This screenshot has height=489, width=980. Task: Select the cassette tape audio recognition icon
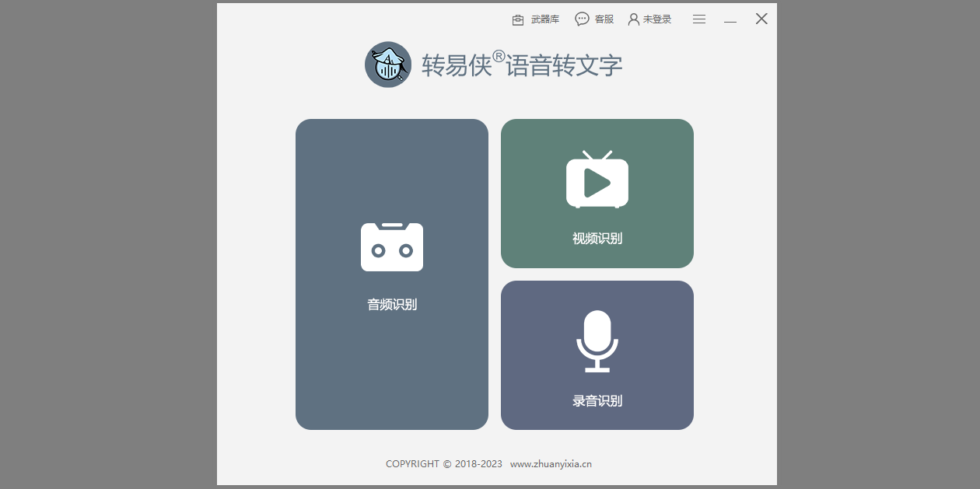coord(391,247)
